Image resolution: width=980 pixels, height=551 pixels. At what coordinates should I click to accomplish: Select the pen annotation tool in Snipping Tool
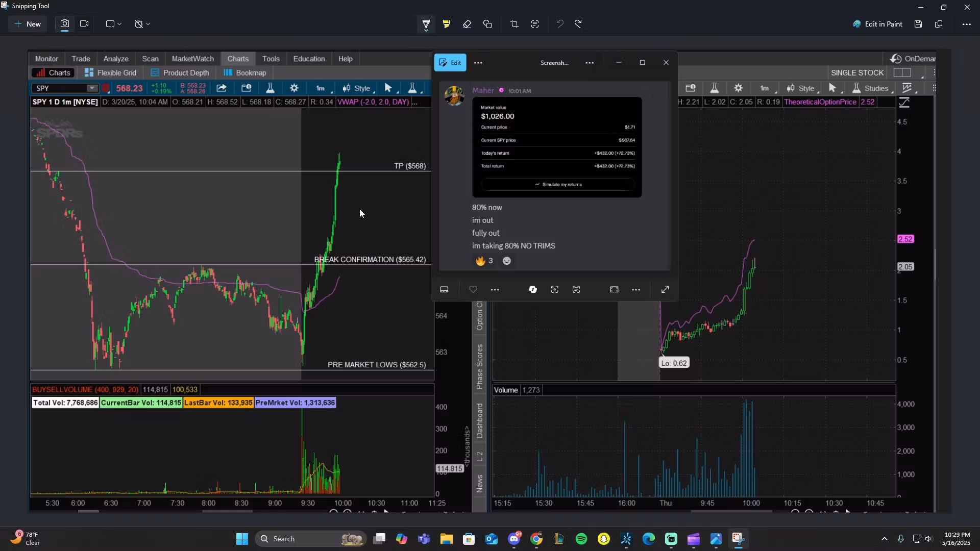(426, 23)
